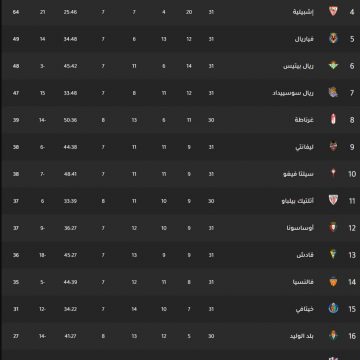The width and height of the screenshot is (360, 360).
Task: Click the ريال سوسييداد team name
Action: pyautogui.click(x=293, y=93)
